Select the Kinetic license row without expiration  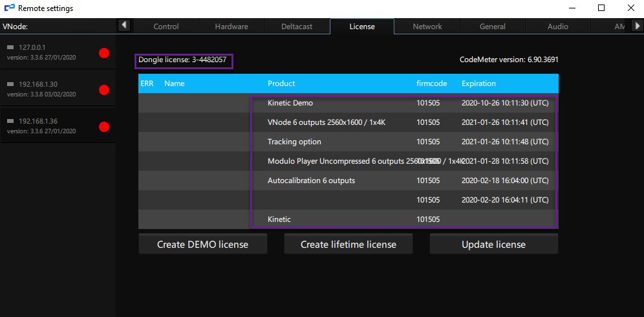349,219
